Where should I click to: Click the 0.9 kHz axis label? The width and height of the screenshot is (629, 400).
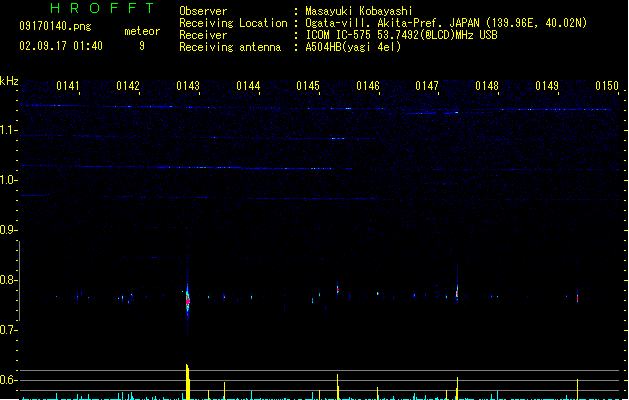pyautogui.click(x=8, y=230)
